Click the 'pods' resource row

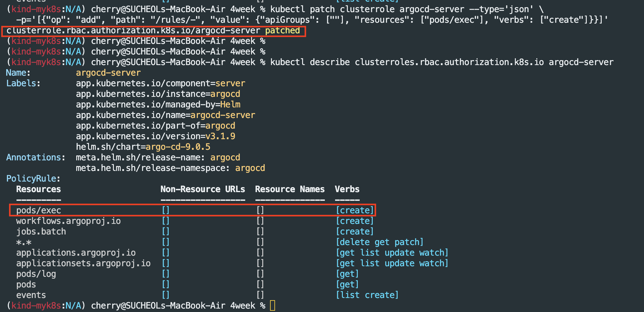coord(26,285)
